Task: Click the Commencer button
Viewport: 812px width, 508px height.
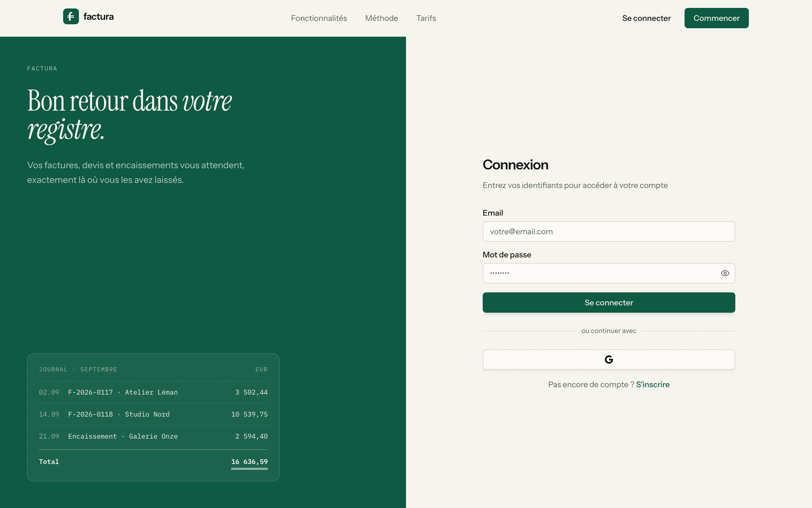Action: (x=716, y=18)
